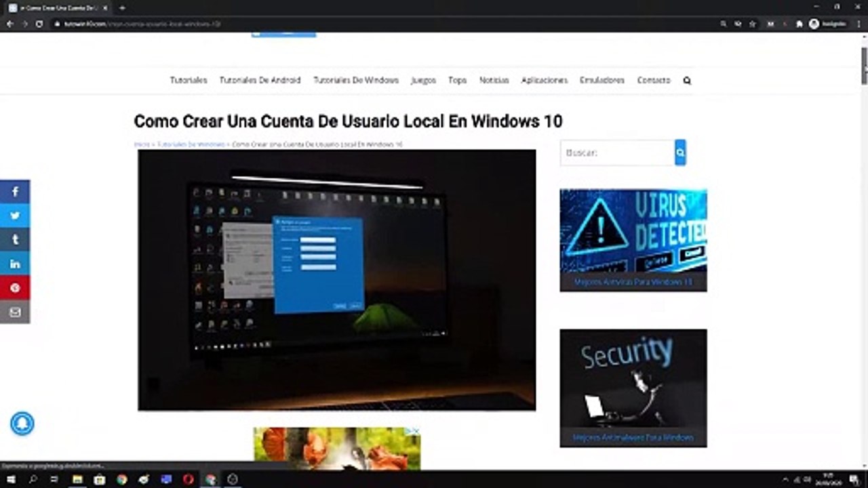Open the search magnifier in site menu

[x=687, y=80]
